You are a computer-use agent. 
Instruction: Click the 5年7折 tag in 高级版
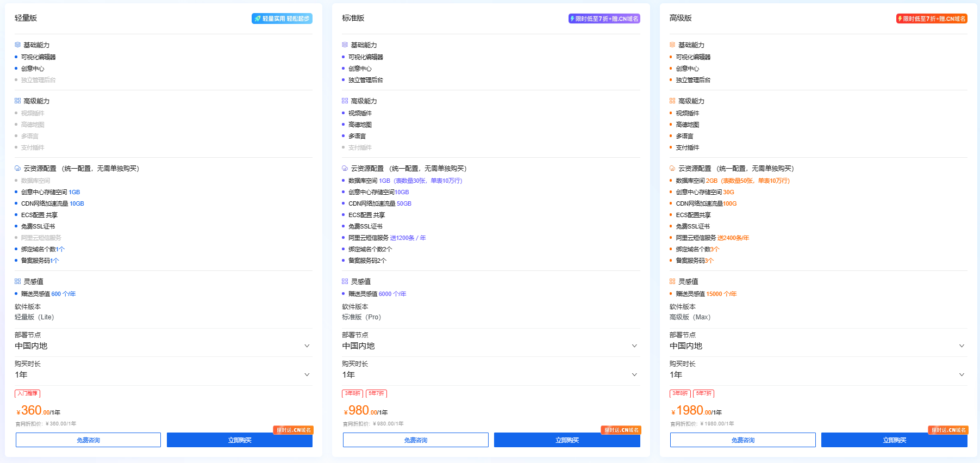click(704, 393)
